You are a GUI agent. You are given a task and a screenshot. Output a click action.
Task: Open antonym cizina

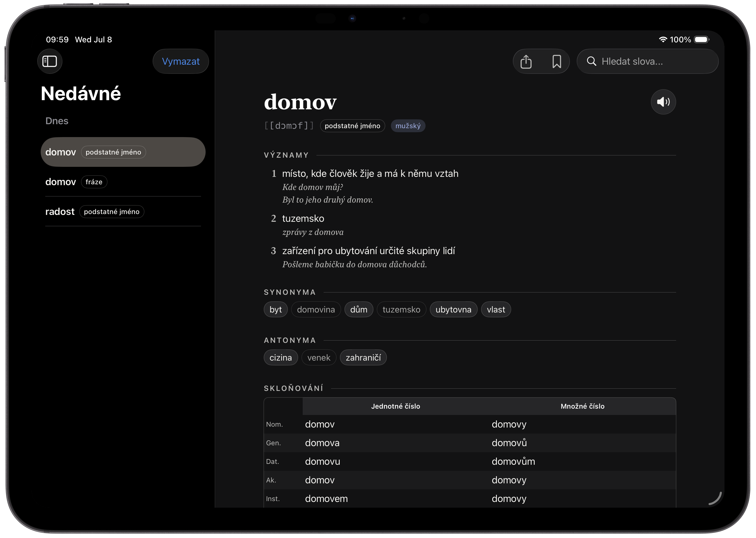click(280, 357)
